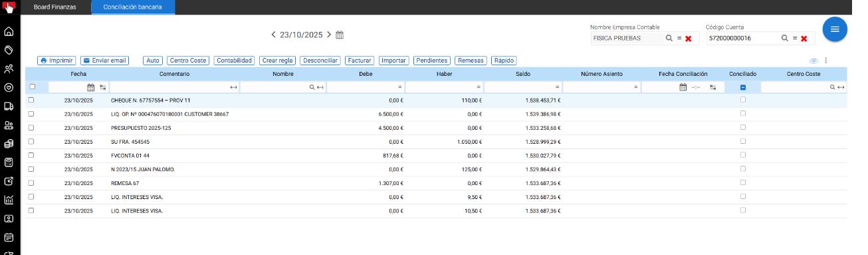The height and width of the screenshot is (255, 868).
Task: Click the Enviar email button
Action: coord(104,61)
